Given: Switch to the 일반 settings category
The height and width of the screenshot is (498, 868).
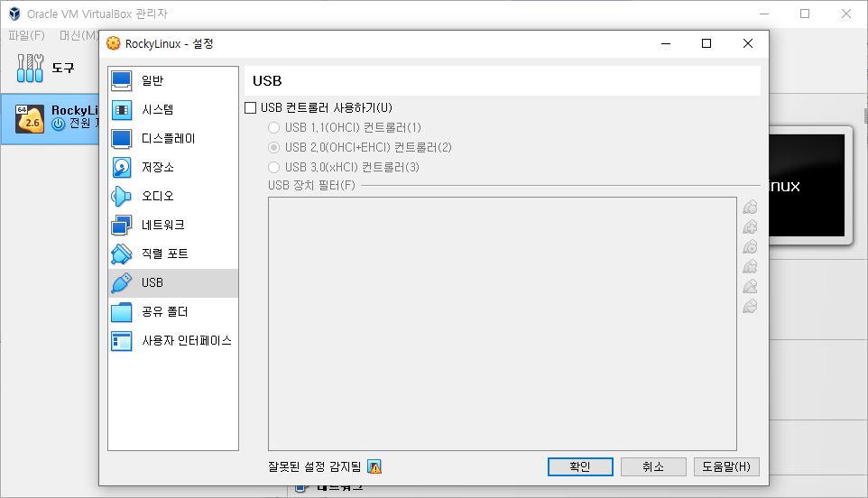Looking at the screenshot, I should point(173,81).
